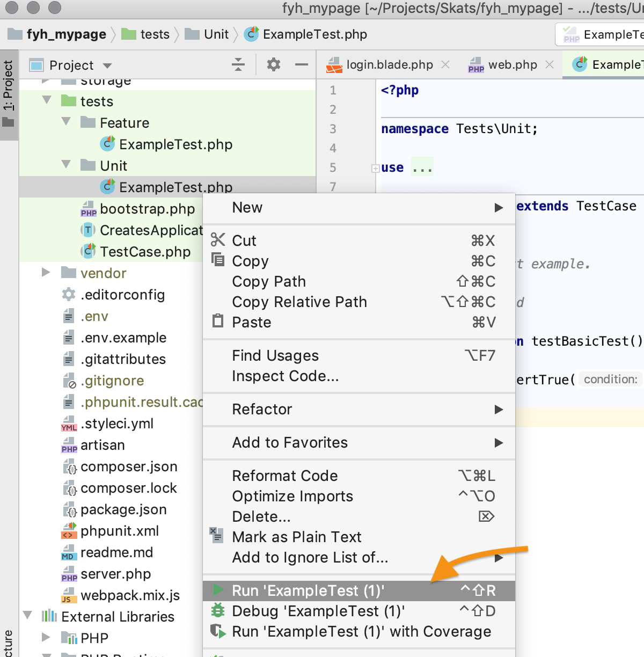The height and width of the screenshot is (657, 644).
Task: Run 'ExampleTest (1)' from menu
Action: click(x=359, y=590)
